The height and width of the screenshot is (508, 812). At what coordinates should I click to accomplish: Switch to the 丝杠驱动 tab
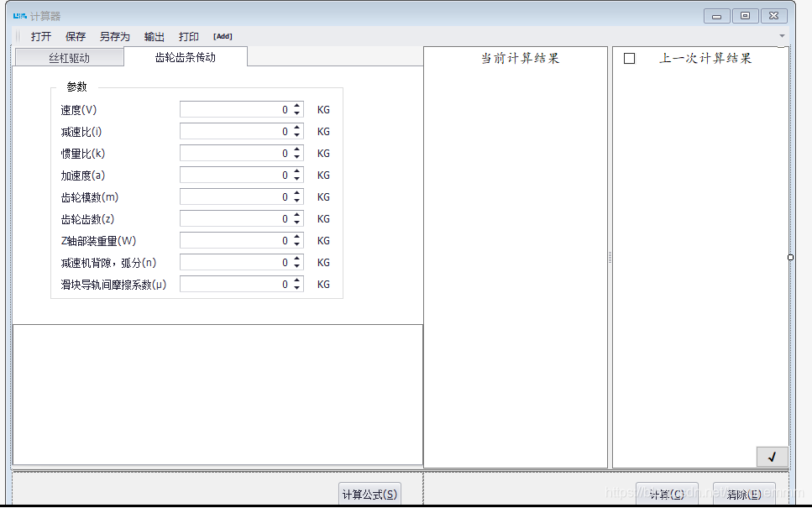[x=70, y=57]
